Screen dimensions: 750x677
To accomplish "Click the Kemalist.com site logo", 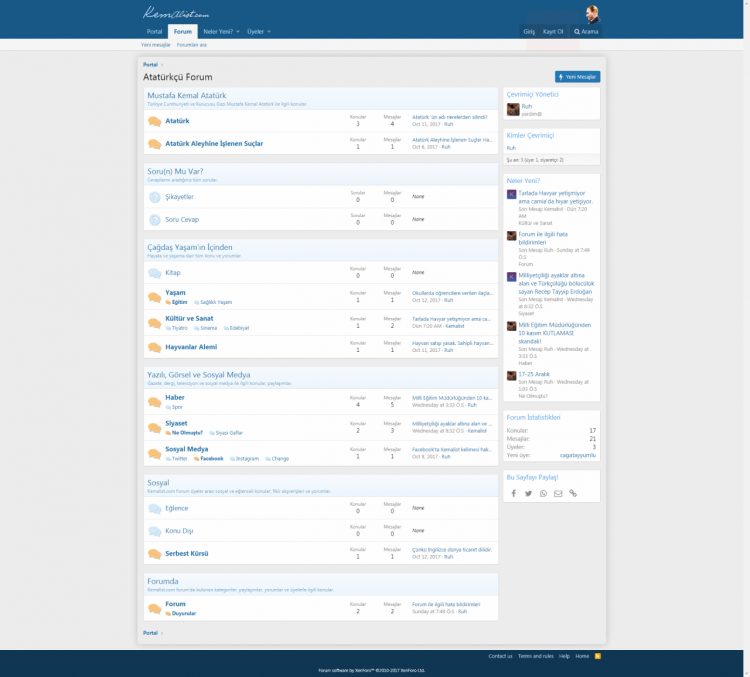I will (x=176, y=13).
